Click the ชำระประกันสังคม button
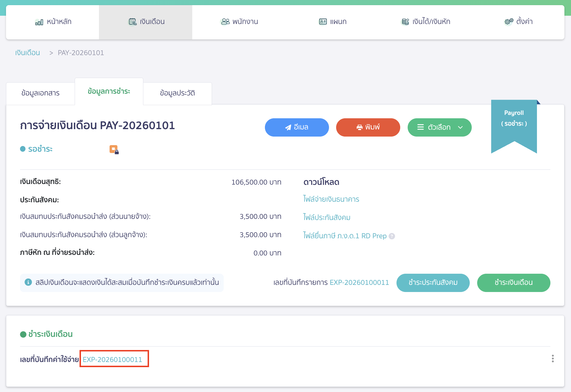This screenshot has height=392, width=571. pyautogui.click(x=433, y=283)
